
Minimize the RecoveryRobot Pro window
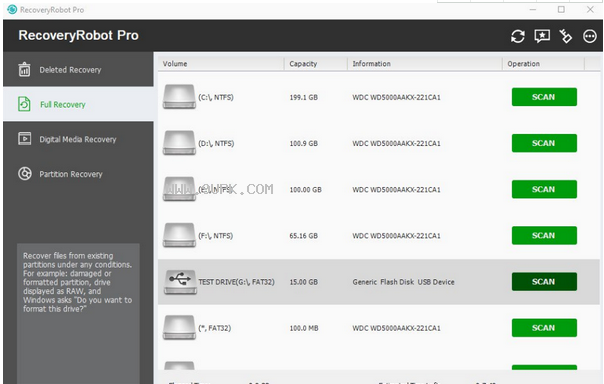(x=533, y=10)
